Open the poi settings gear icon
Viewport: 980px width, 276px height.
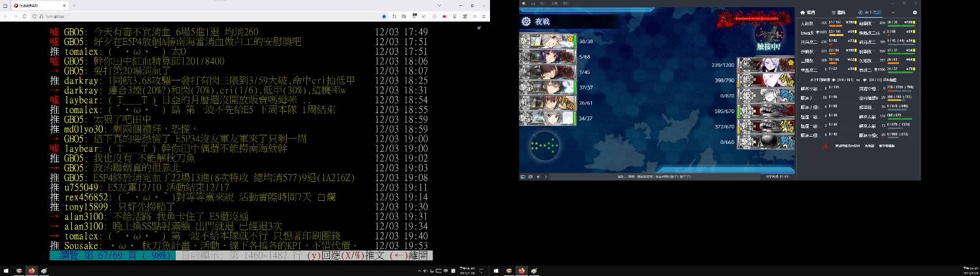click(x=915, y=12)
